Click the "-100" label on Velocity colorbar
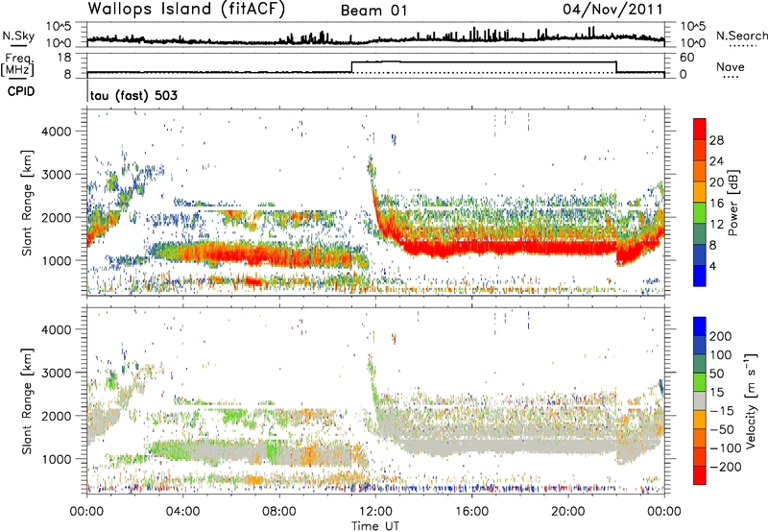The width and height of the screenshot is (768, 532). coord(725,448)
